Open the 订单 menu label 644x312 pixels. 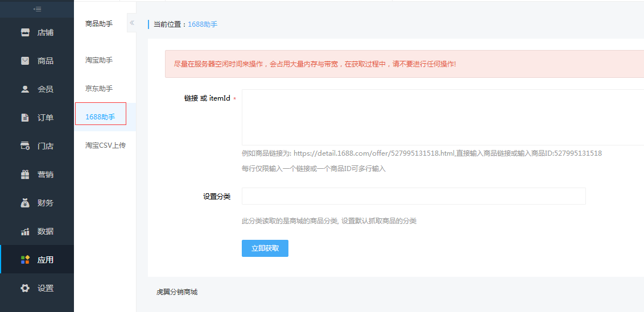45,118
